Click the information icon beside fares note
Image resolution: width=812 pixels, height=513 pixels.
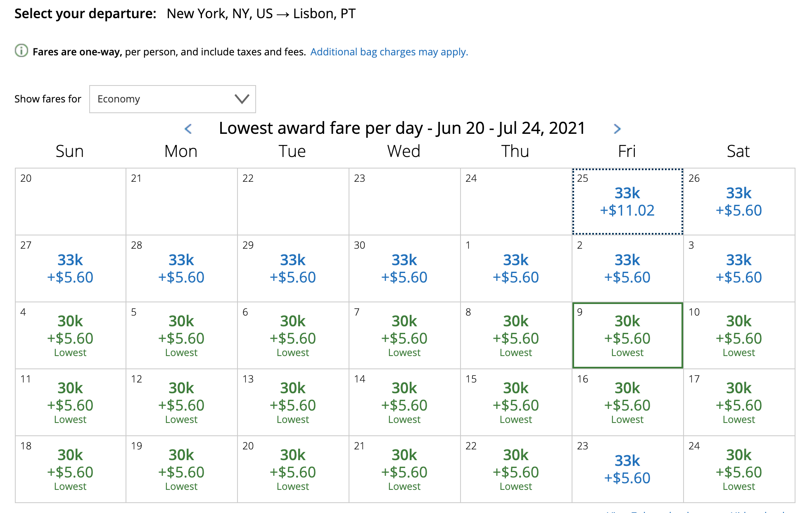(x=21, y=51)
